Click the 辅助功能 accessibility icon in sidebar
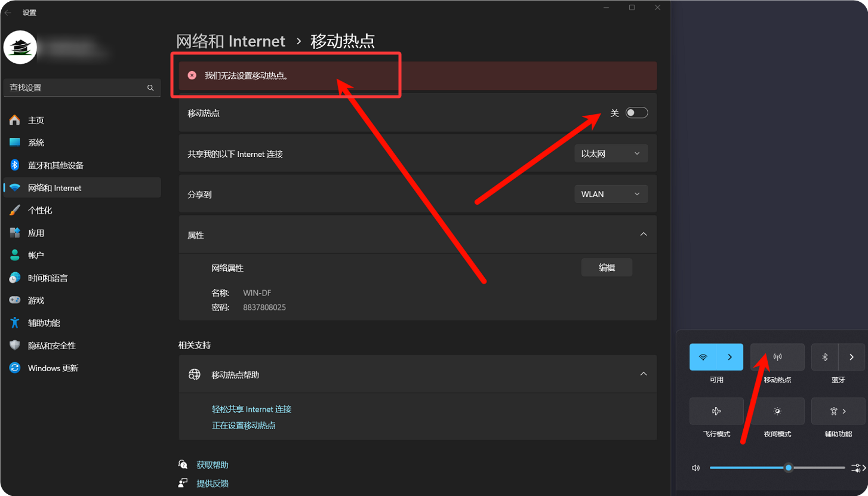 [x=15, y=323]
